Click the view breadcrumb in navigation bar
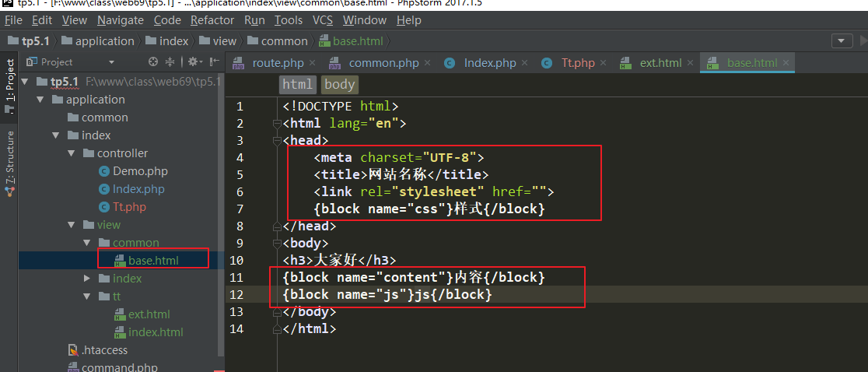Viewport: 868px width, 372px height. 218,41
